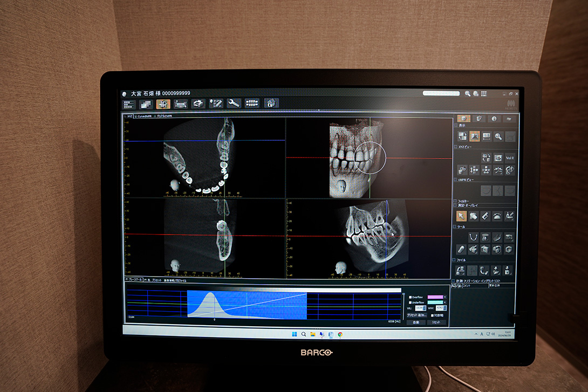Enable the Underflow checkbox
The width and height of the screenshot is (588, 392).
point(410,302)
